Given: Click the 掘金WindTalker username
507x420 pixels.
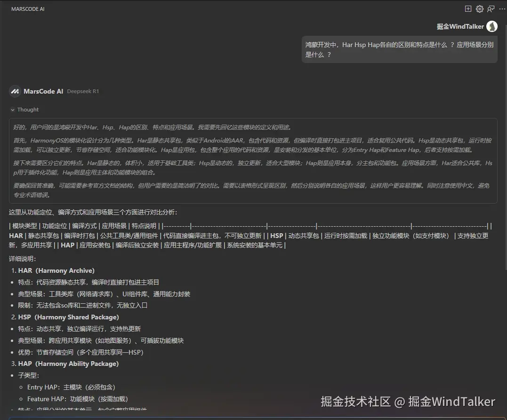Looking at the screenshot, I should tap(460, 26).
